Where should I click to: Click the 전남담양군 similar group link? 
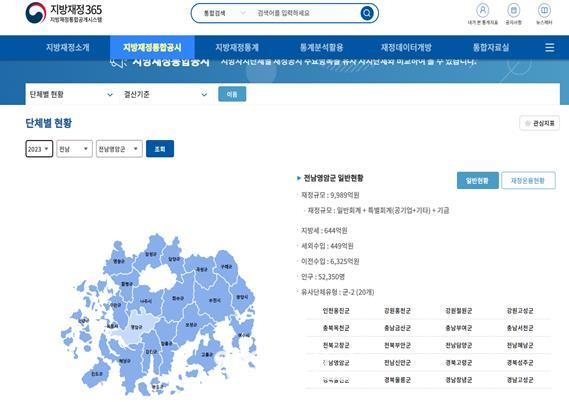[x=459, y=345]
